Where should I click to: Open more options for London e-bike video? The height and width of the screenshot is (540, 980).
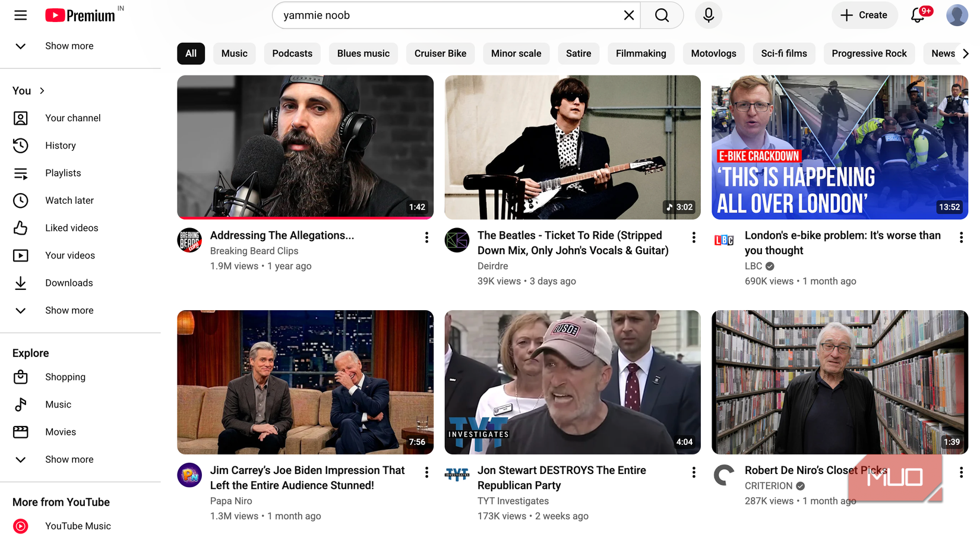coord(961,238)
